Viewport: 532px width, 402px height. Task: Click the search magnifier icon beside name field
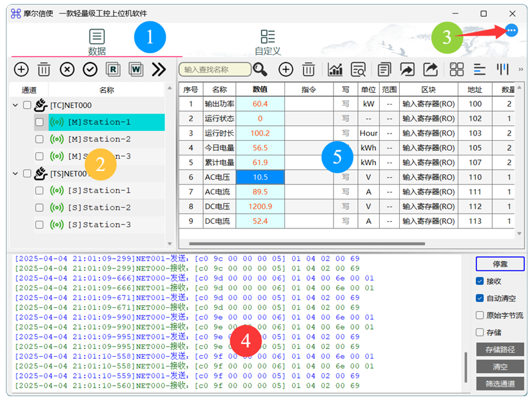[x=260, y=69]
